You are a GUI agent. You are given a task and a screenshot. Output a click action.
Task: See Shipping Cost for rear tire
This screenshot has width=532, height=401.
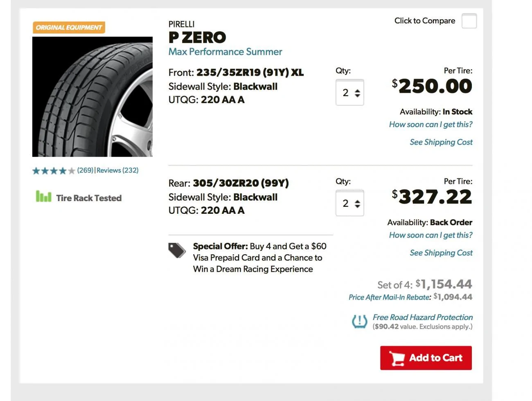pos(441,253)
